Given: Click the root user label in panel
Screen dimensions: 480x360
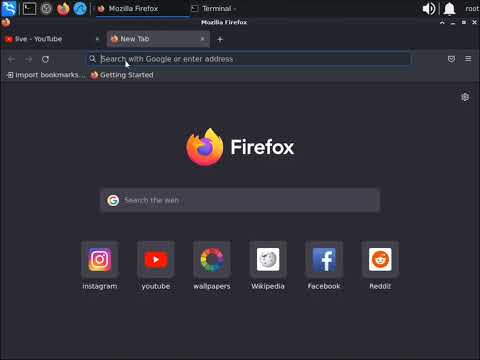Looking at the screenshot, I should click(472, 9).
